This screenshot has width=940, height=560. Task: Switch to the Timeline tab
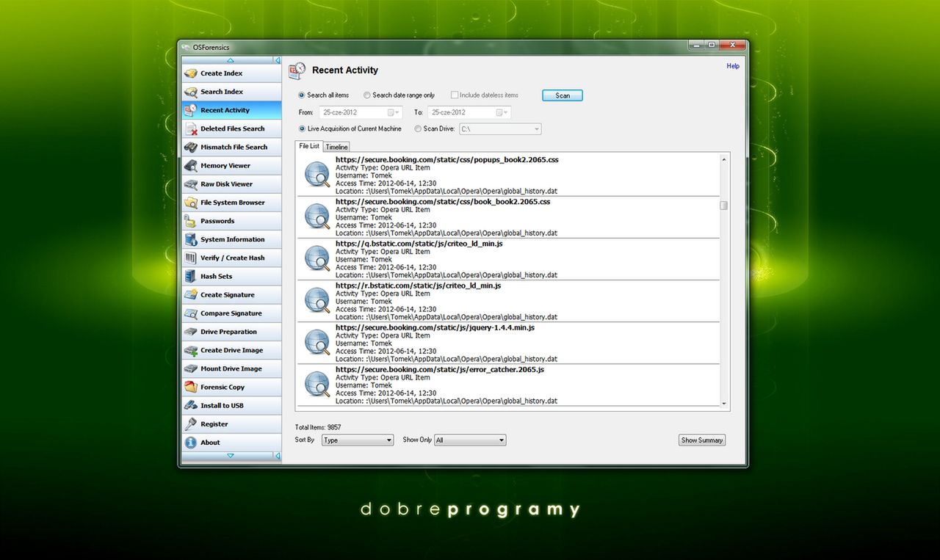click(x=337, y=147)
